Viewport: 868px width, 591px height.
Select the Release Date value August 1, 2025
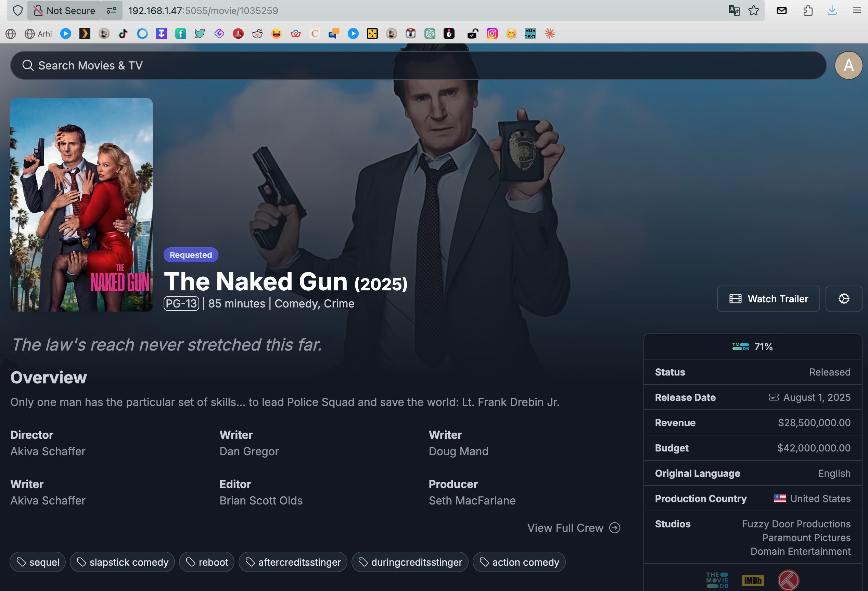(x=817, y=397)
